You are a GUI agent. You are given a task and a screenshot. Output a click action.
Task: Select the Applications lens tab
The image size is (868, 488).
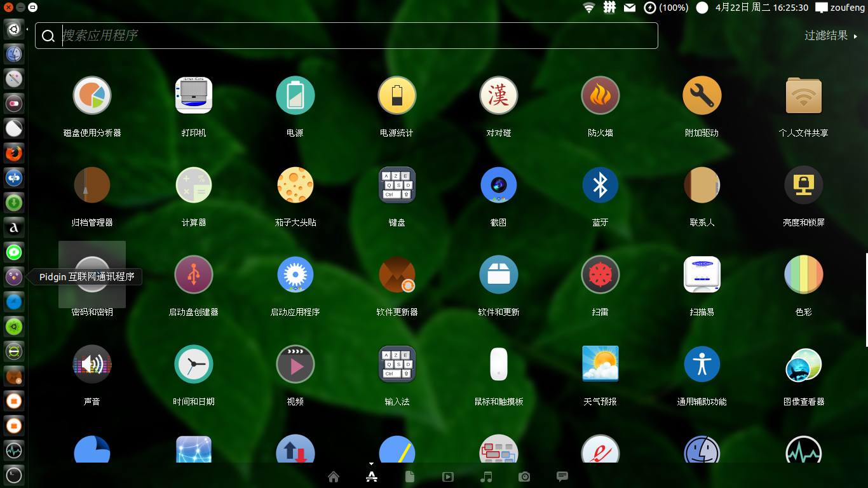372,477
